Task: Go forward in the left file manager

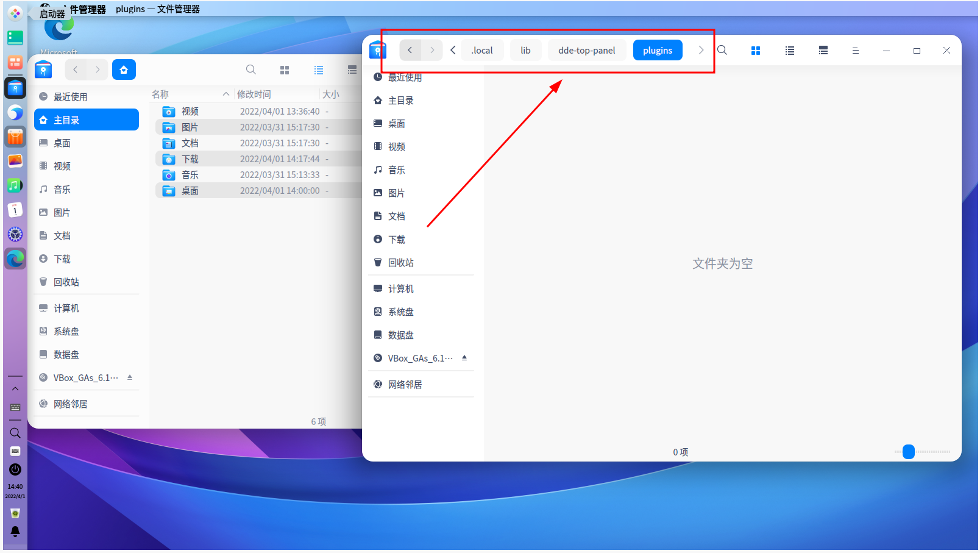Action: 98,70
